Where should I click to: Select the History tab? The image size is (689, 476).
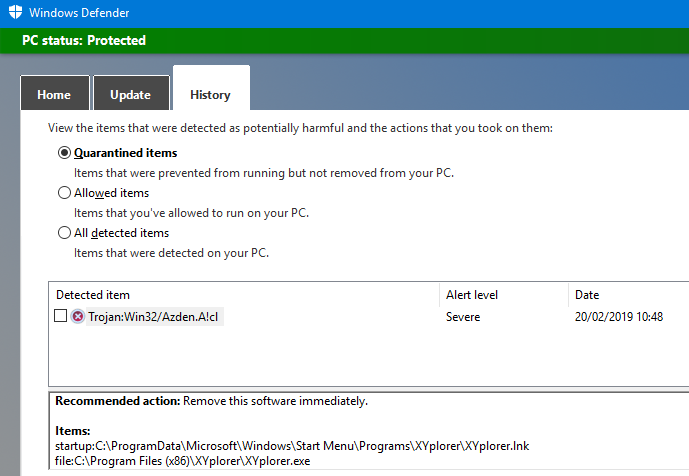coord(210,95)
